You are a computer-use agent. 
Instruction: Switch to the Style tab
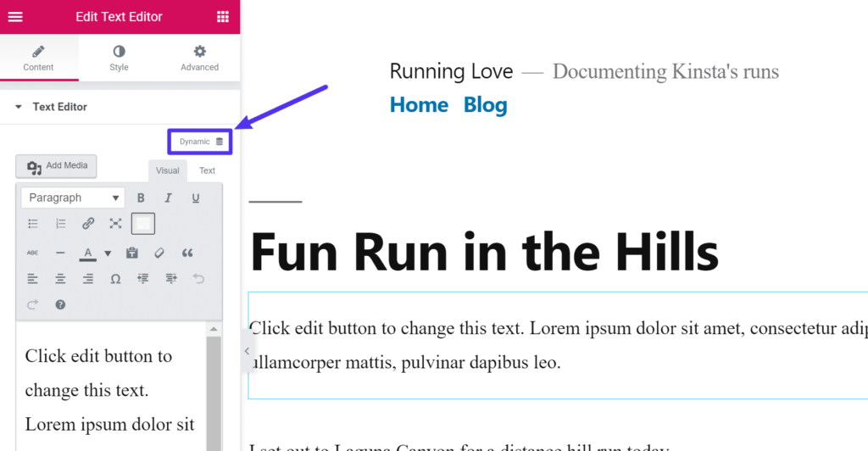[119, 58]
